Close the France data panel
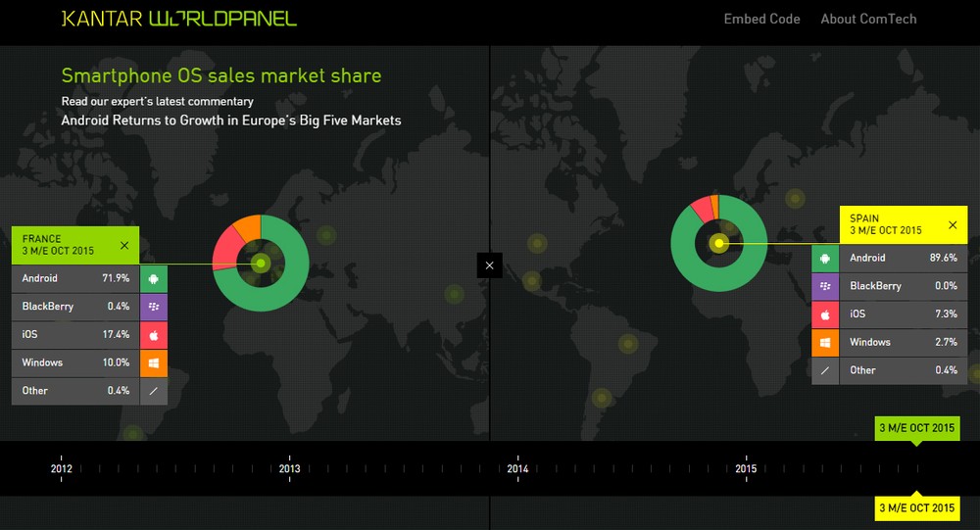The height and width of the screenshot is (530, 980). (124, 245)
